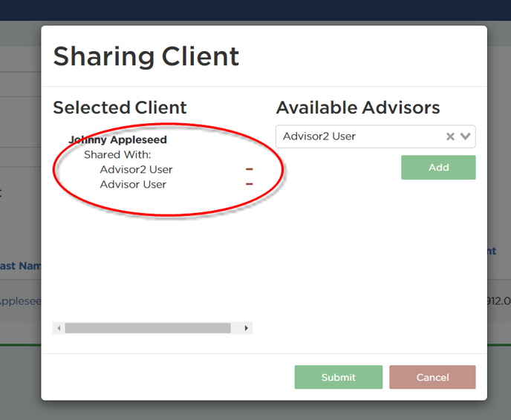Click the Shared With: label
Screen dimensions: 511x420
[x=117, y=154]
